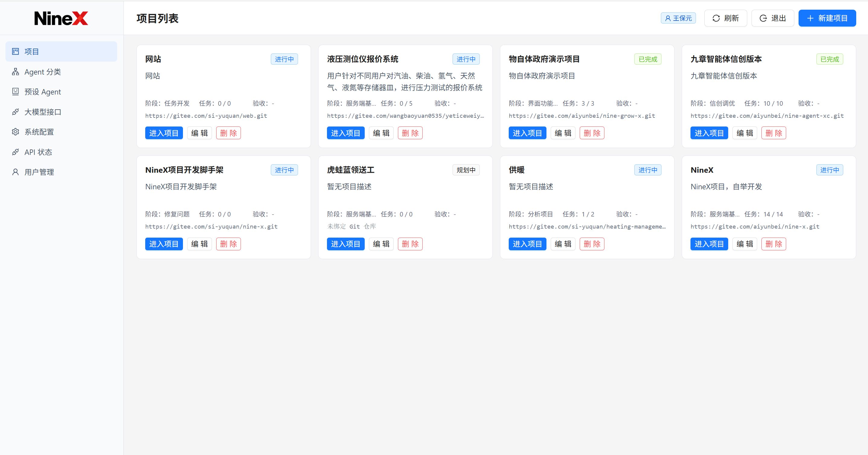The height and width of the screenshot is (455, 868).
Task: Delete the NineX项目开发脚手架 project
Action: (229, 244)
